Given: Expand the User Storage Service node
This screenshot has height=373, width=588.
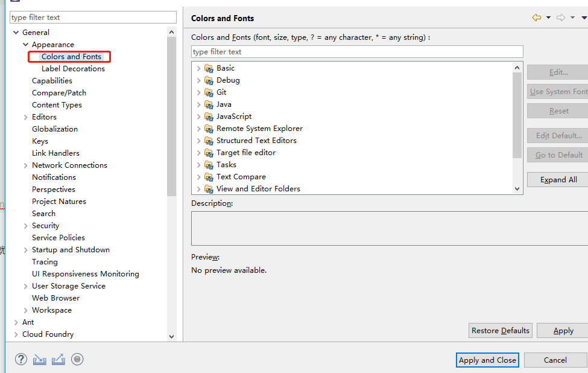Looking at the screenshot, I should point(25,286).
